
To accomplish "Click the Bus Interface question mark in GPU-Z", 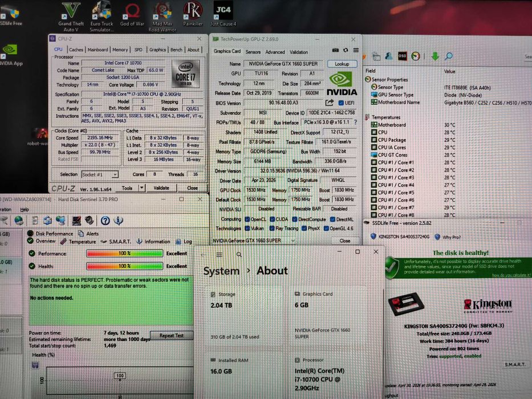I will tap(355, 122).
